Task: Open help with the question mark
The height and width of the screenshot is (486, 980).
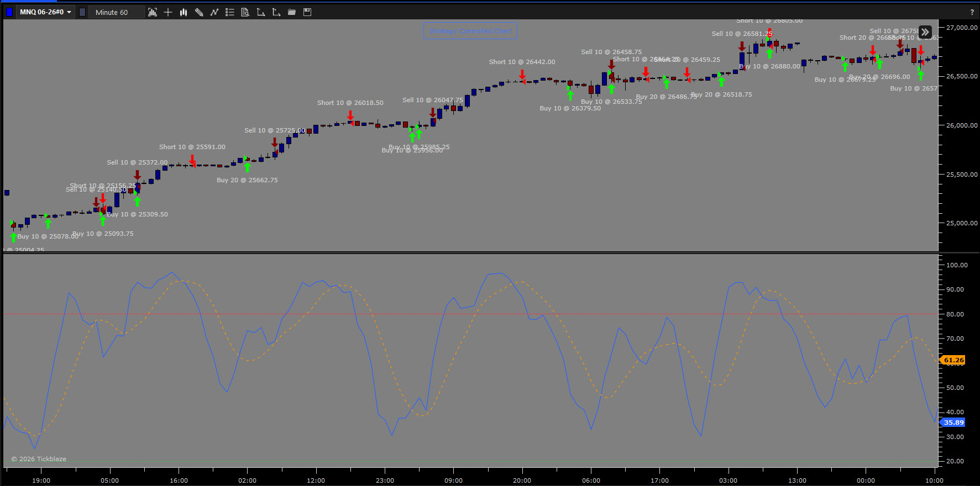Action: [x=972, y=12]
